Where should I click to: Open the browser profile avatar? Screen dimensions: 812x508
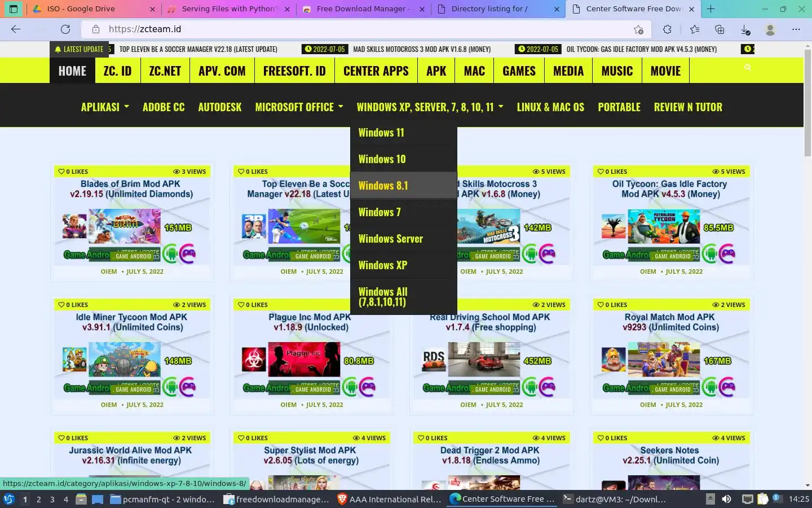tap(770, 29)
